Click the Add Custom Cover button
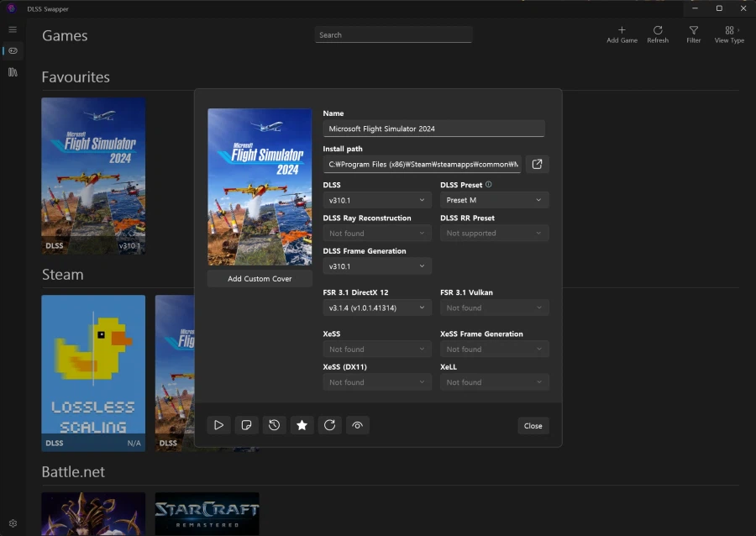Image resolution: width=756 pixels, height=536 pixels. click(x=260, y=279)
